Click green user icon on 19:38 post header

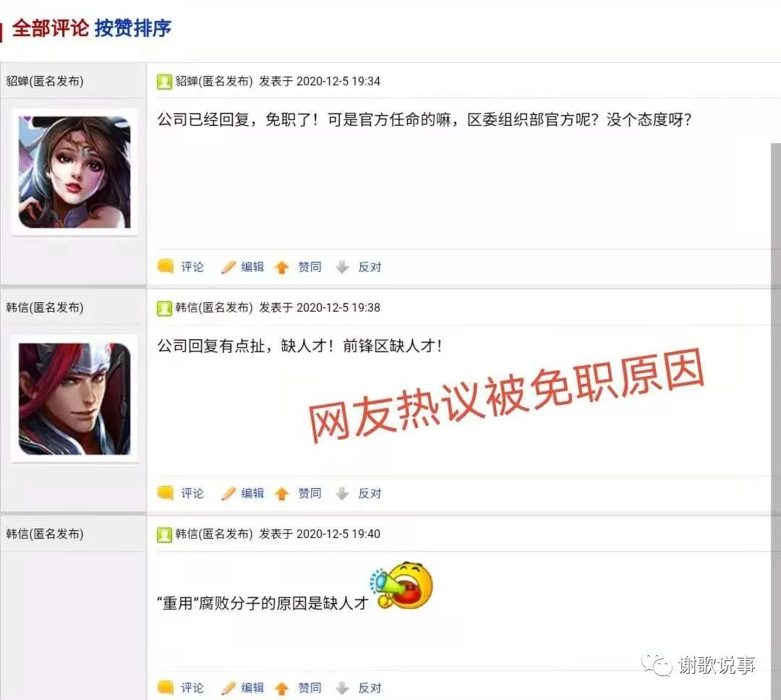[x=164, y=308]
